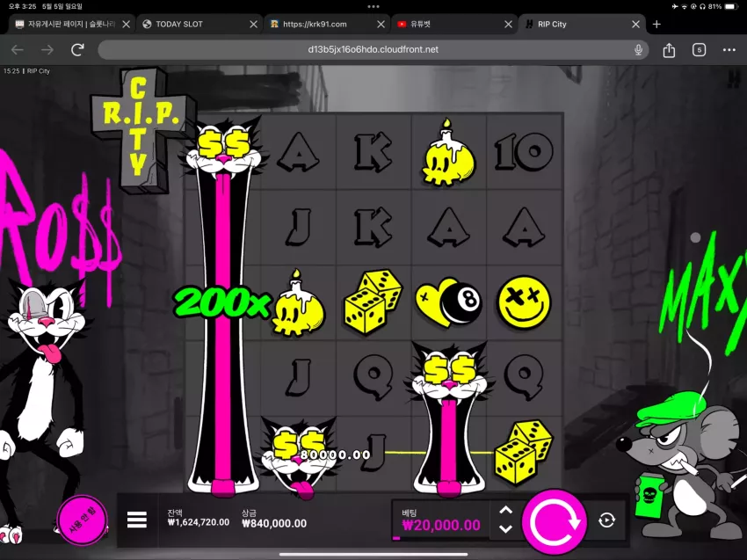
Task: Open the tab overview showing 5
Action: (x=699, y=49)
